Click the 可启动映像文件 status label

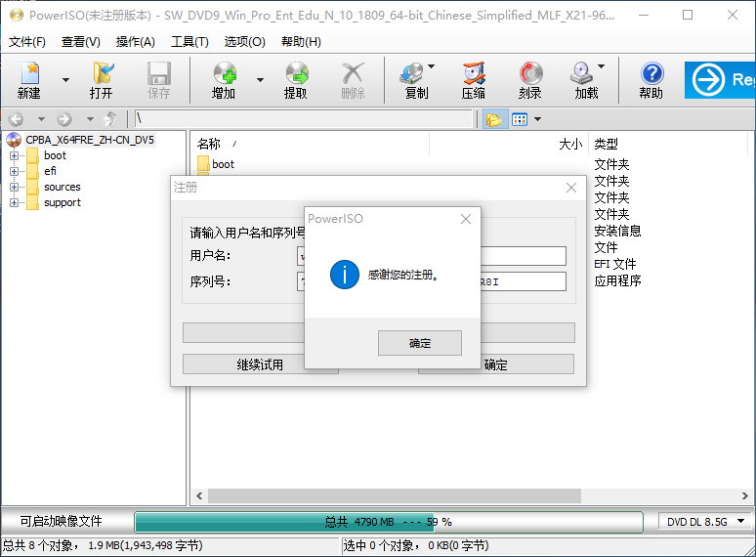62,521
